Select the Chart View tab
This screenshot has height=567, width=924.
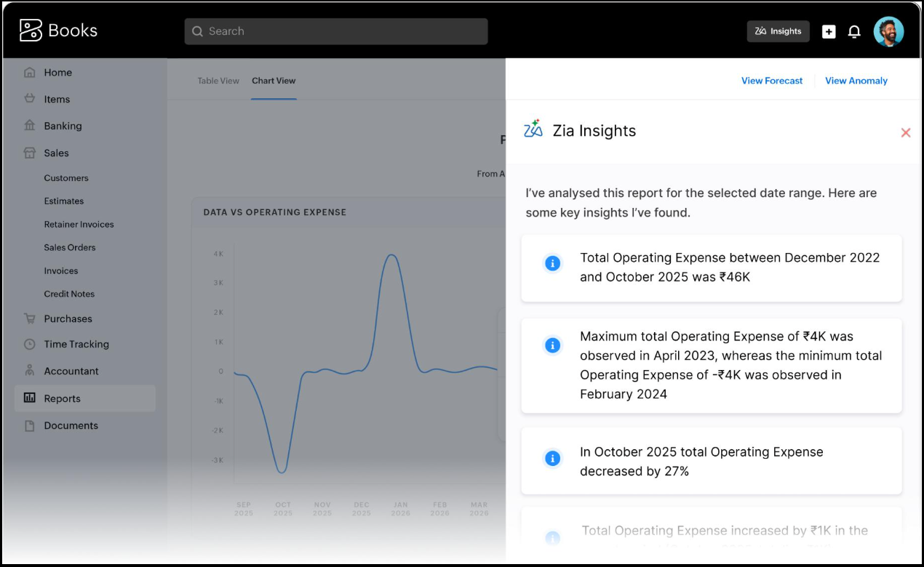click(x=274, y=81)
